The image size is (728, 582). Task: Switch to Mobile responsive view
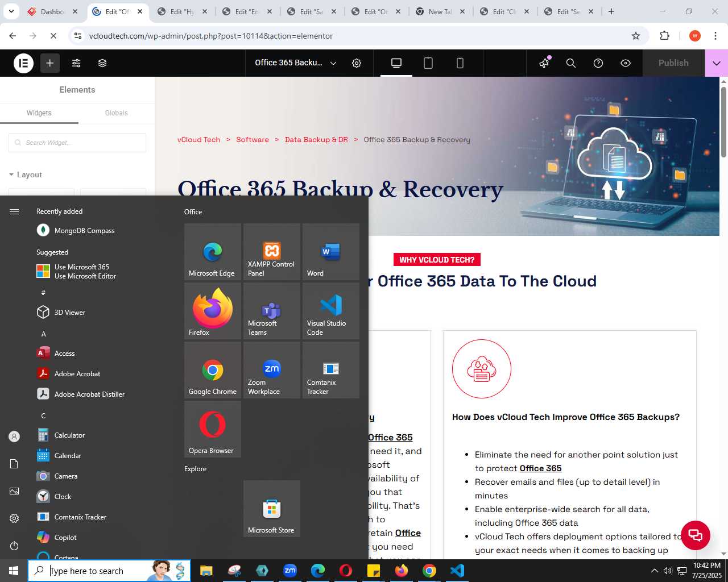pos(460,63)
